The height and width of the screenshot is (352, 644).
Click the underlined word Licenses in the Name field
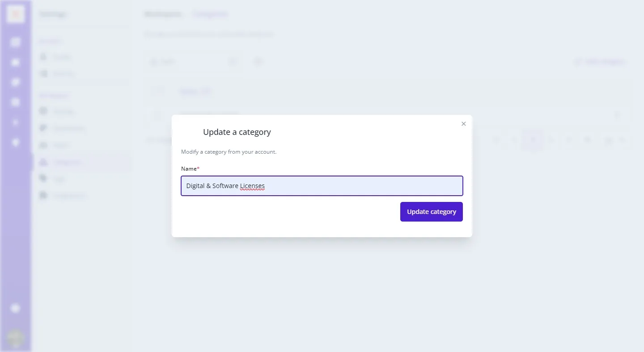(252, 186)
